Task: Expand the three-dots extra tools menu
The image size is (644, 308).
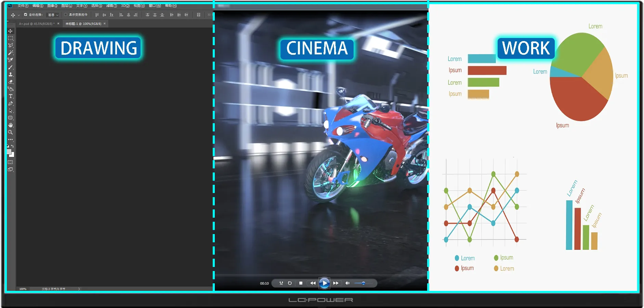Action: tap(11, 140)
